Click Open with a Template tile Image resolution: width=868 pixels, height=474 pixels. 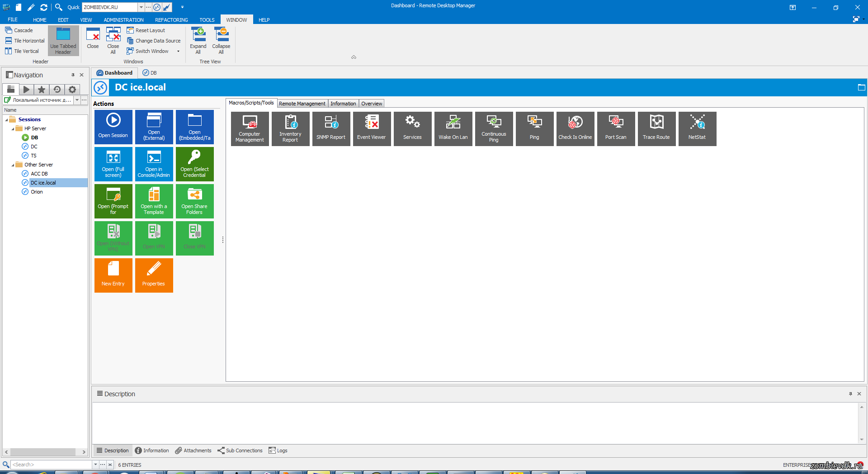pyautogui.click(x=154, y=201)
